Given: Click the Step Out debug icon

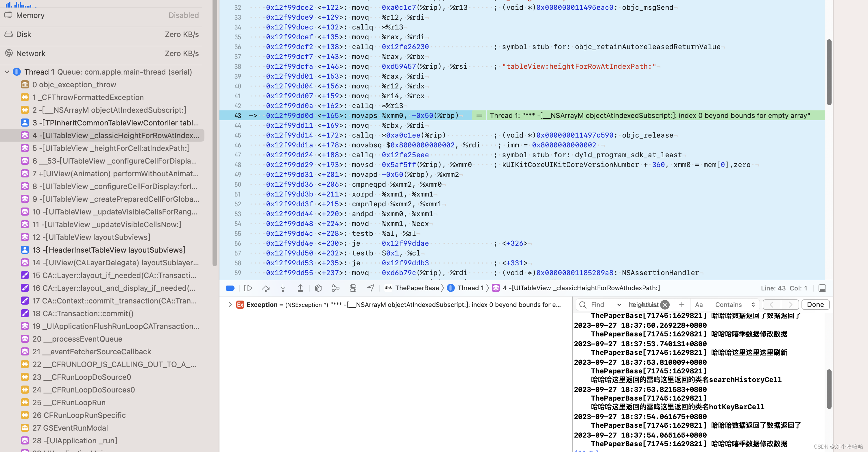Looking at the screenshot, I should click(x=300, y=288).
